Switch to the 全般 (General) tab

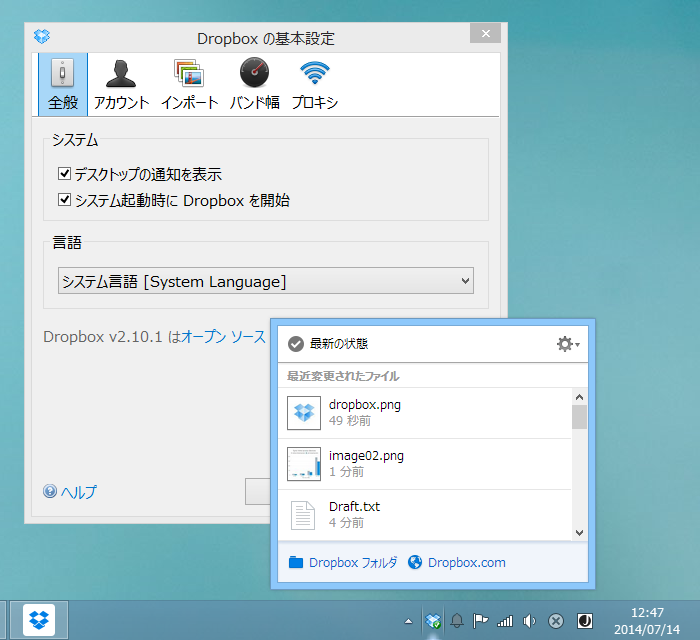[x=63, y=84]
